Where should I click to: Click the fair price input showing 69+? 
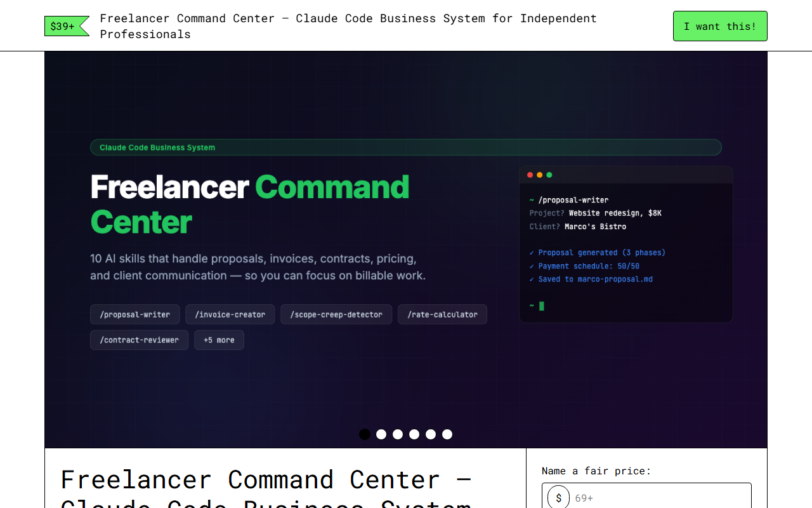(660, 498)
